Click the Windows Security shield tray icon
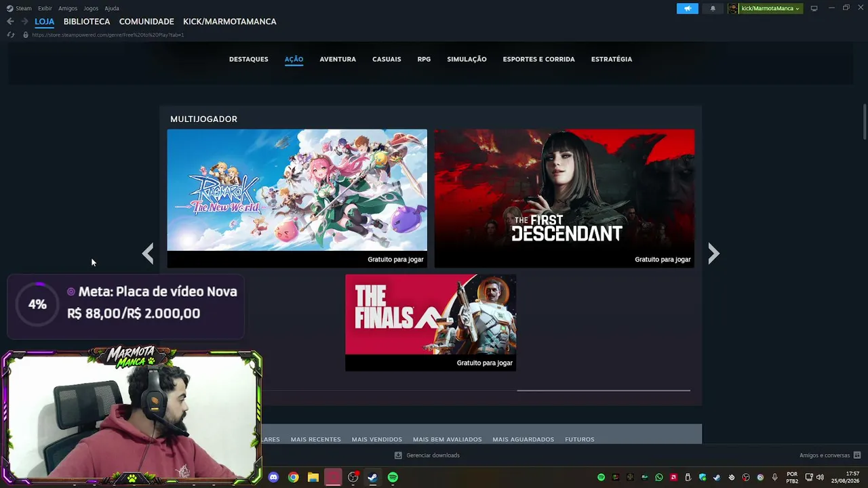 pyautogui.click(x=703, y=477)
